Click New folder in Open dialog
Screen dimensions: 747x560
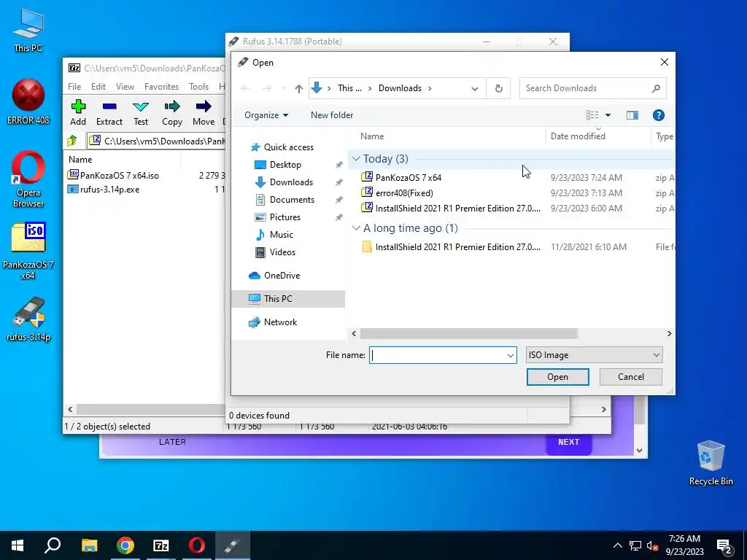pos(332,115)
